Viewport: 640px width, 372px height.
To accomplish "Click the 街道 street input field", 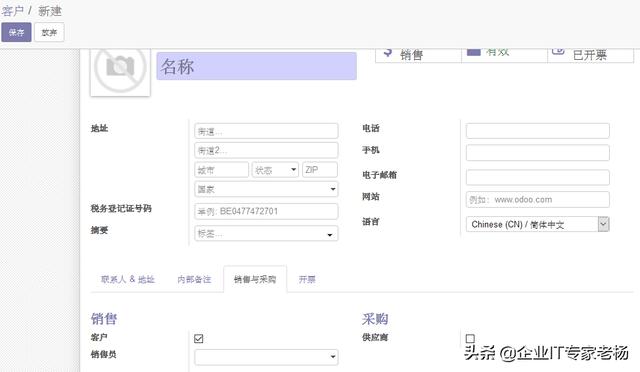I will point(266,131).
